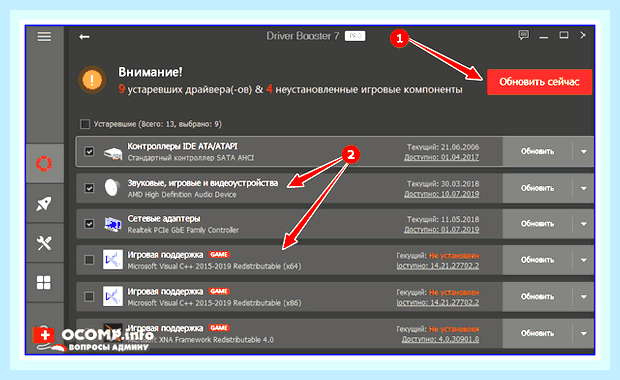This screenshot has height=380, width=620.
Task: Click the Текущий: 21.06.2006 date text
Action: (x=443, y=147)
